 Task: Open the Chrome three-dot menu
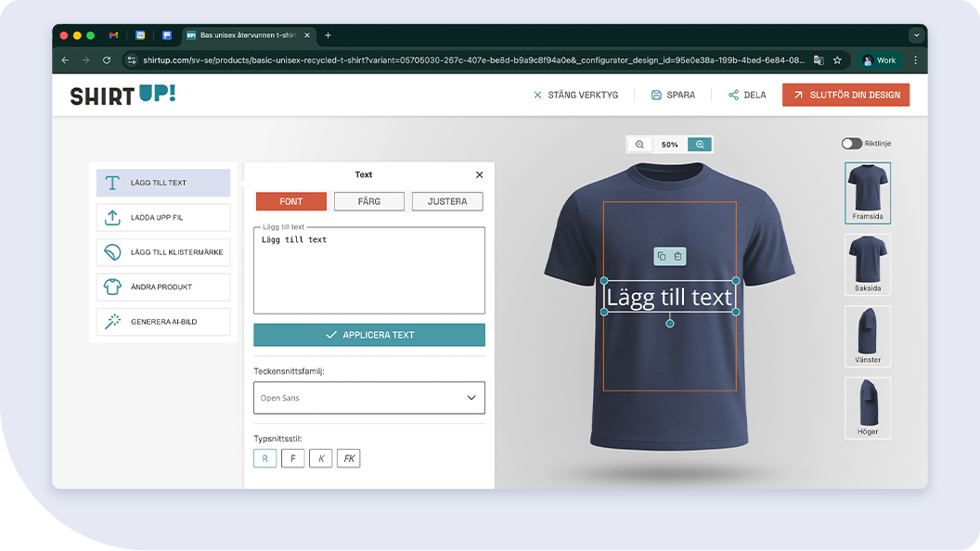(916, 60)
